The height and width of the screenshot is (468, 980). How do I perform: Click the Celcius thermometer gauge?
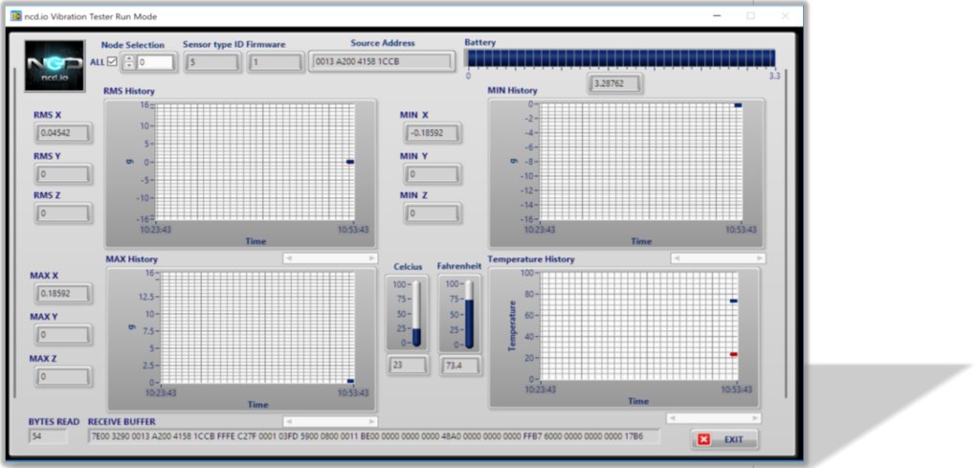coord(408,312)
